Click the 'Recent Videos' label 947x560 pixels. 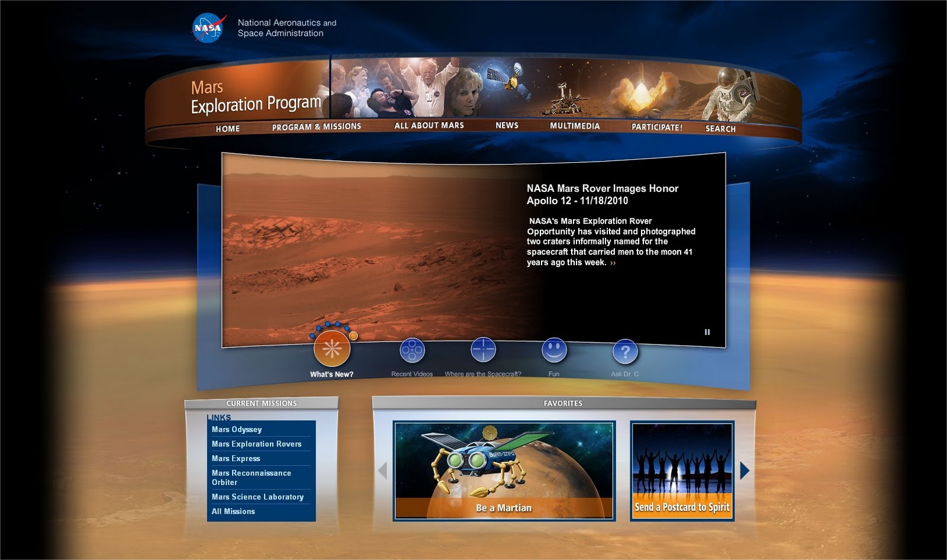412,374
